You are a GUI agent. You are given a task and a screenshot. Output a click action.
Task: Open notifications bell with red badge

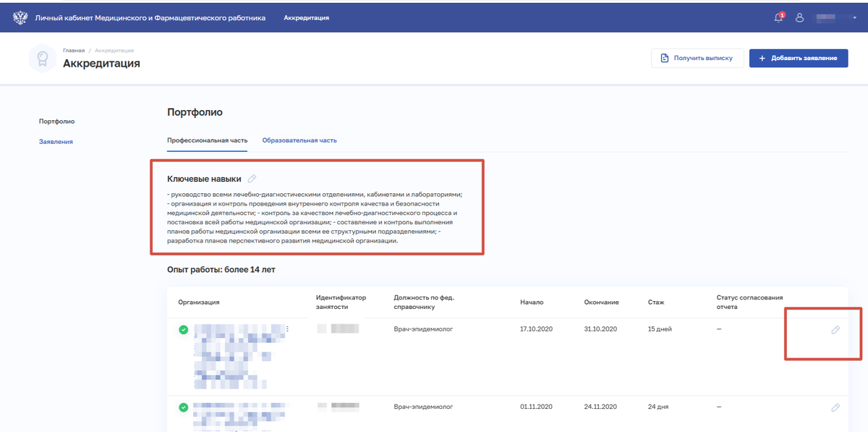(779, 17)
